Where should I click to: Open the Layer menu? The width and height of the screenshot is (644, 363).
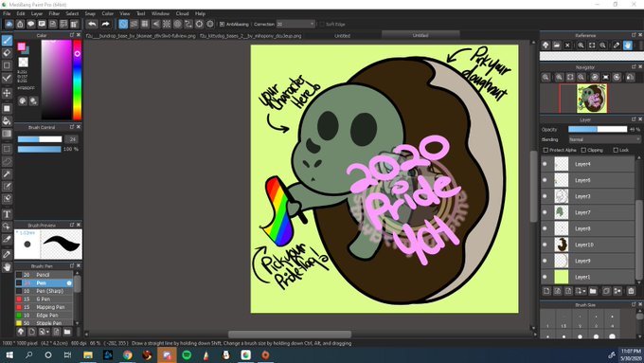(x=37, y=13)
